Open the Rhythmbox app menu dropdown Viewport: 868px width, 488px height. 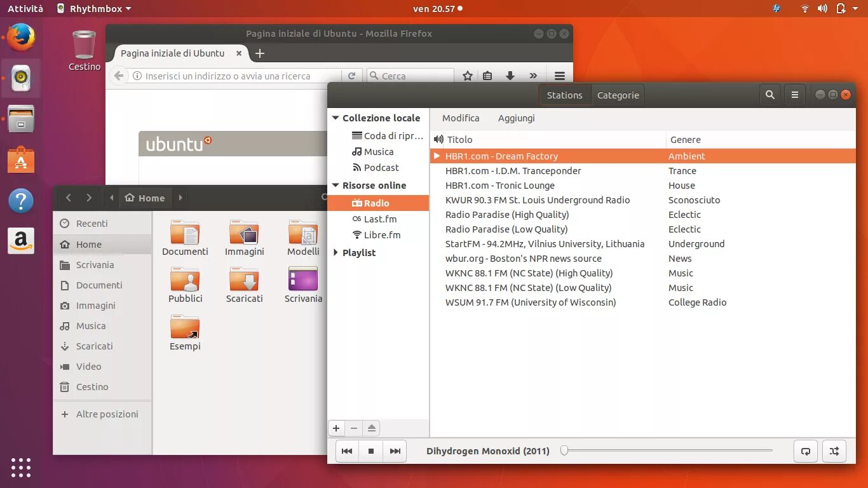point(93,8)
